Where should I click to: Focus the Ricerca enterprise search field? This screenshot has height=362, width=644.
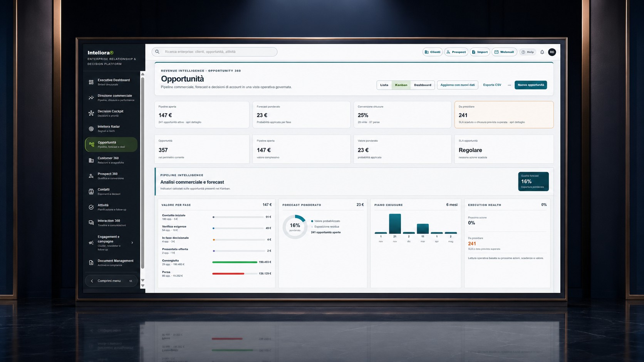(215, 52)
